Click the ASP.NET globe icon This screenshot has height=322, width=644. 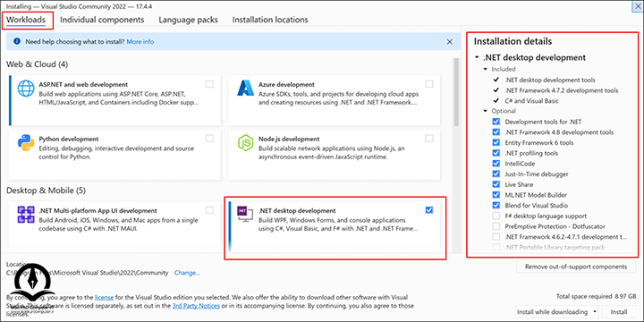pyautogui.click(x=25, y=88)
